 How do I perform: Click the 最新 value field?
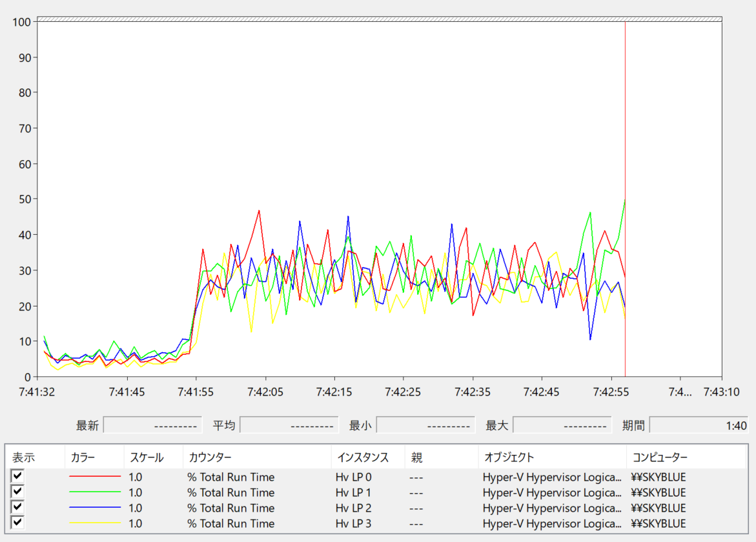click(152, 425)
